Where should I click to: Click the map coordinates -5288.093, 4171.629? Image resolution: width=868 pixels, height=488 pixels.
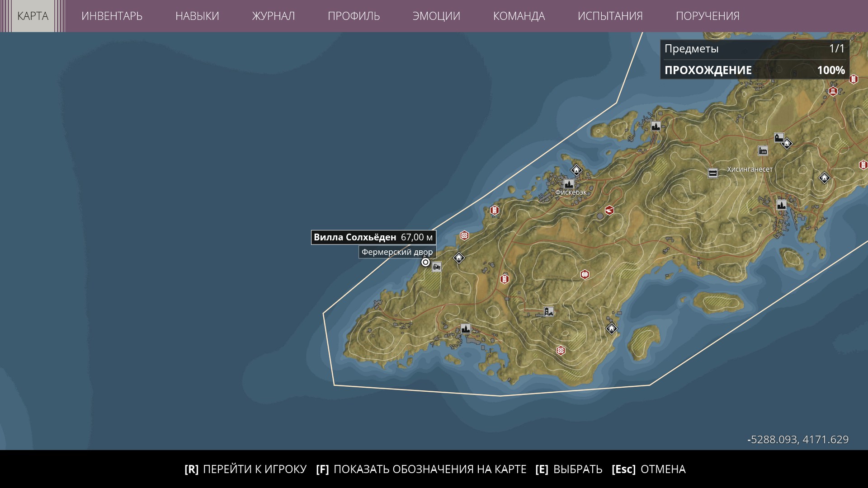click(x=798, y=440)
